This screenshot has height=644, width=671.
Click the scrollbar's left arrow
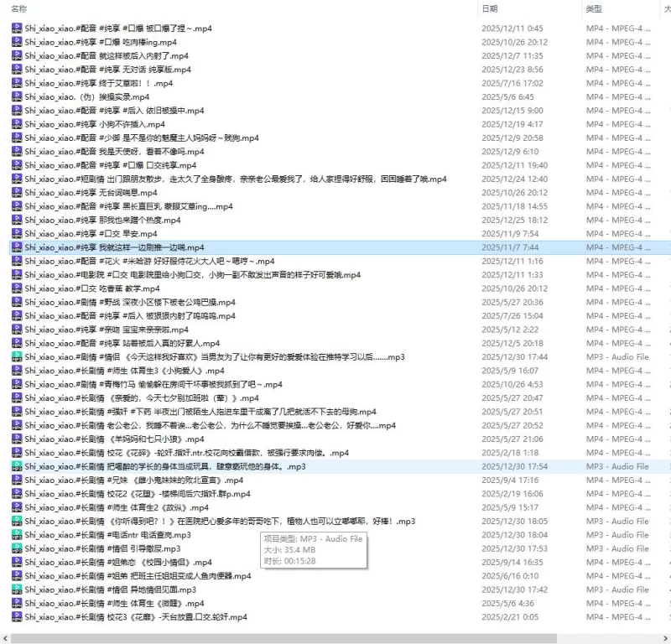pos(5,638)
